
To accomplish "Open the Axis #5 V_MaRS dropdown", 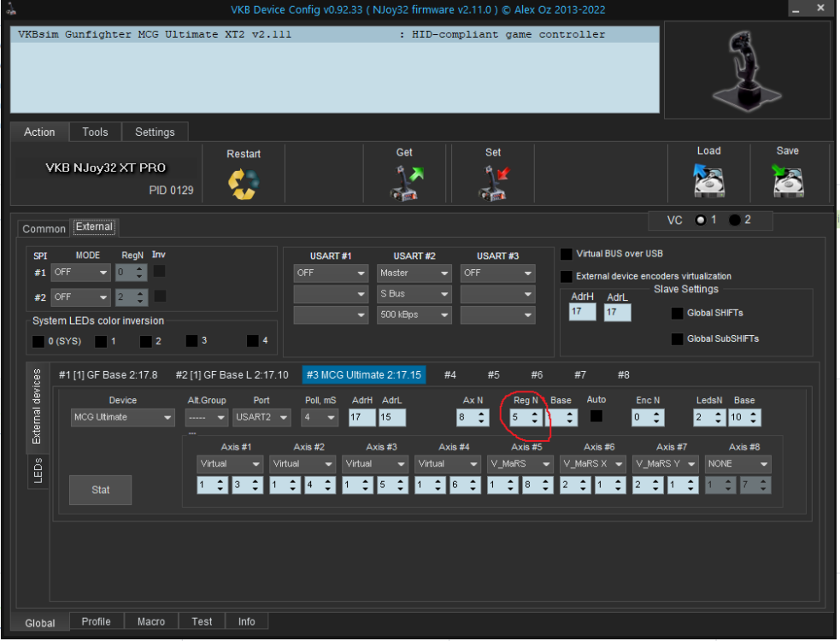I will 520,464.
